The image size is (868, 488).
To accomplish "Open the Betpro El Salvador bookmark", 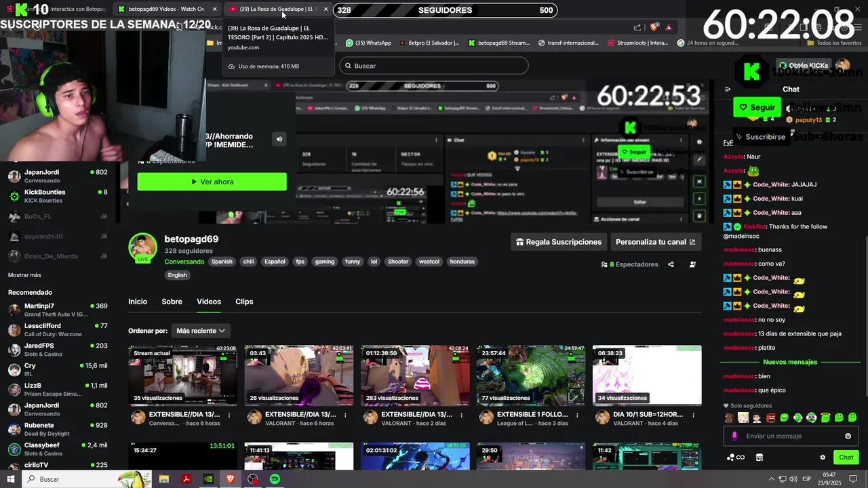I will click(x=429, y=43).
